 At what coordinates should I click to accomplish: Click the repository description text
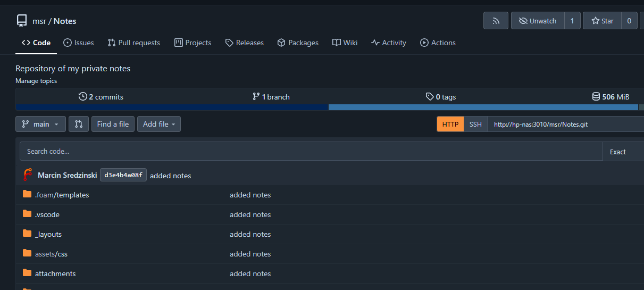coord(73,68)
